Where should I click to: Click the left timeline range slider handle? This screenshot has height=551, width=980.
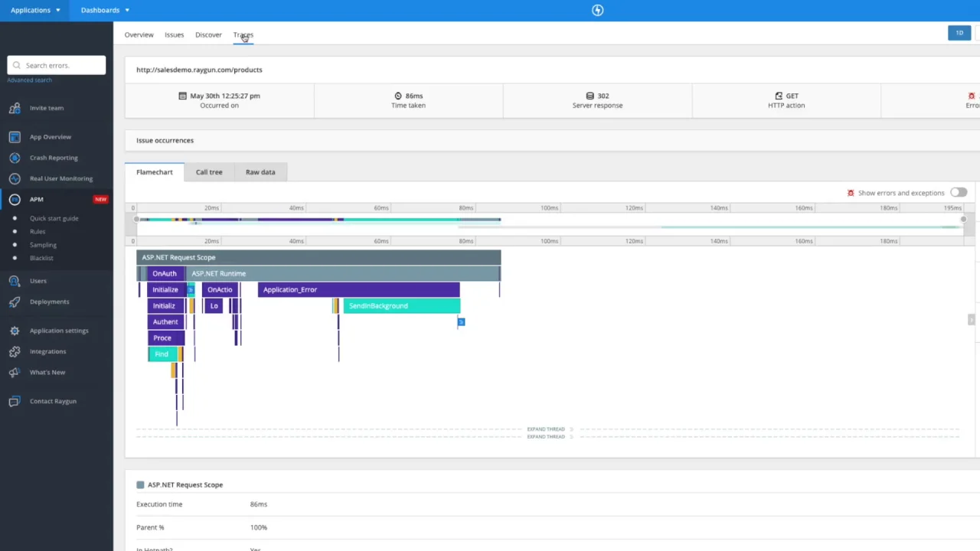click(137, 220)
